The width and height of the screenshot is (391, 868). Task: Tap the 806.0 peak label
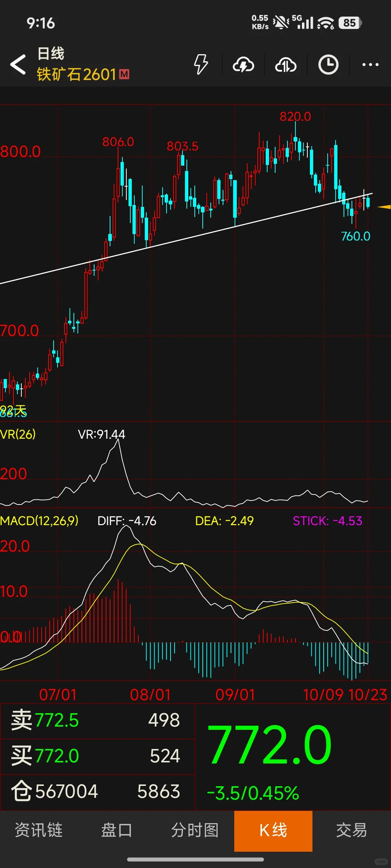pyautogui.click(x=118, y=142)
